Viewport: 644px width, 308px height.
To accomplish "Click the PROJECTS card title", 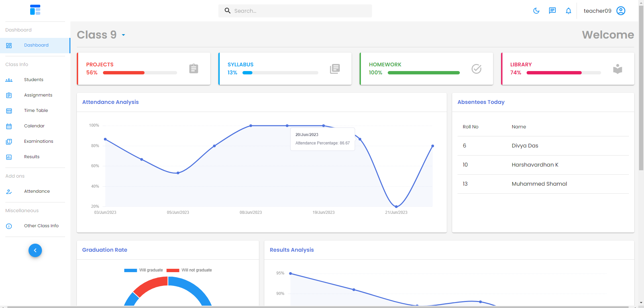I will 100,65.
